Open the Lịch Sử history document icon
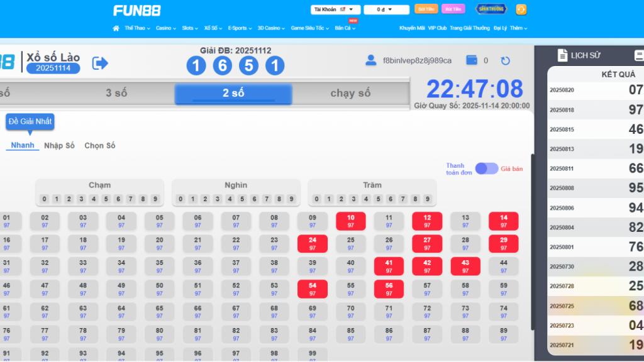 (x=562, y=55)
